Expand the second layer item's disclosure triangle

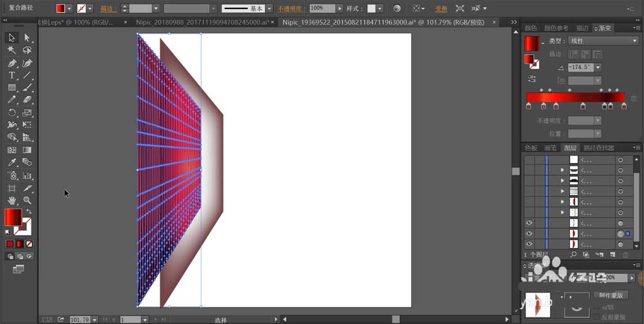(563, 170)
